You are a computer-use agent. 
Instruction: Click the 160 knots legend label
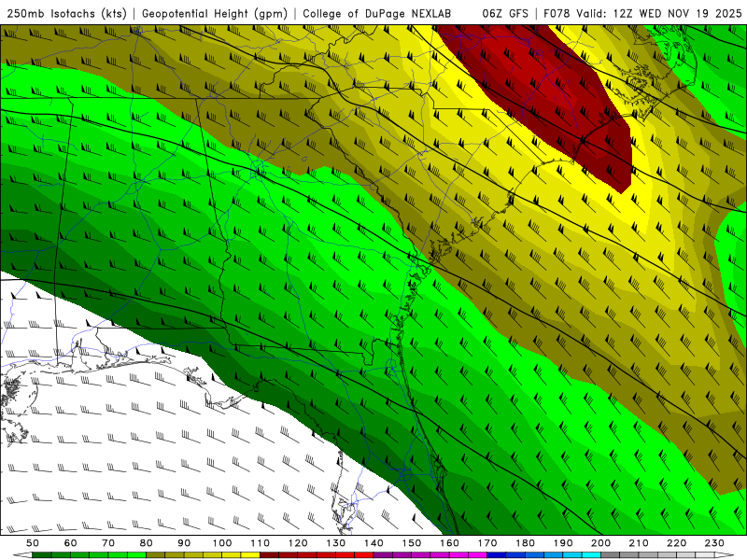[x=449, y=543]
